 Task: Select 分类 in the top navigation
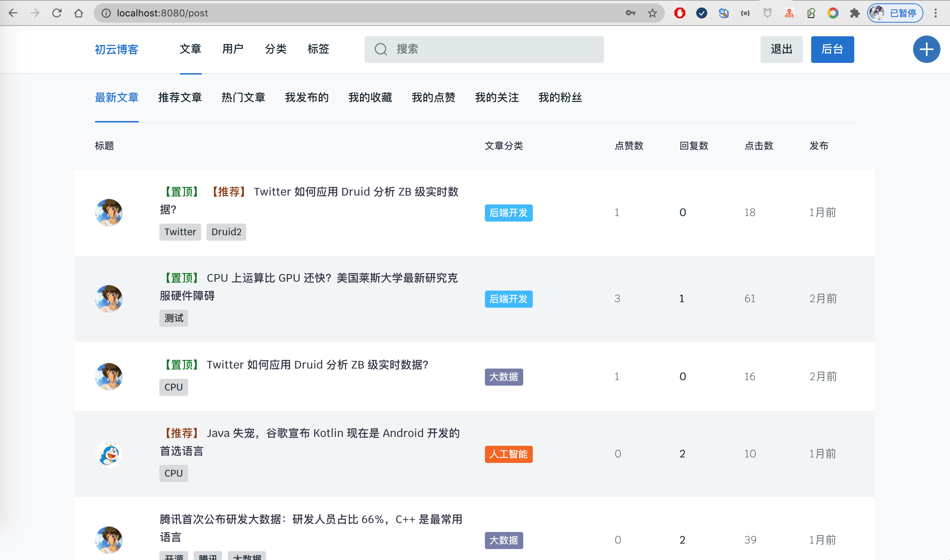click(x=276, y=49)
